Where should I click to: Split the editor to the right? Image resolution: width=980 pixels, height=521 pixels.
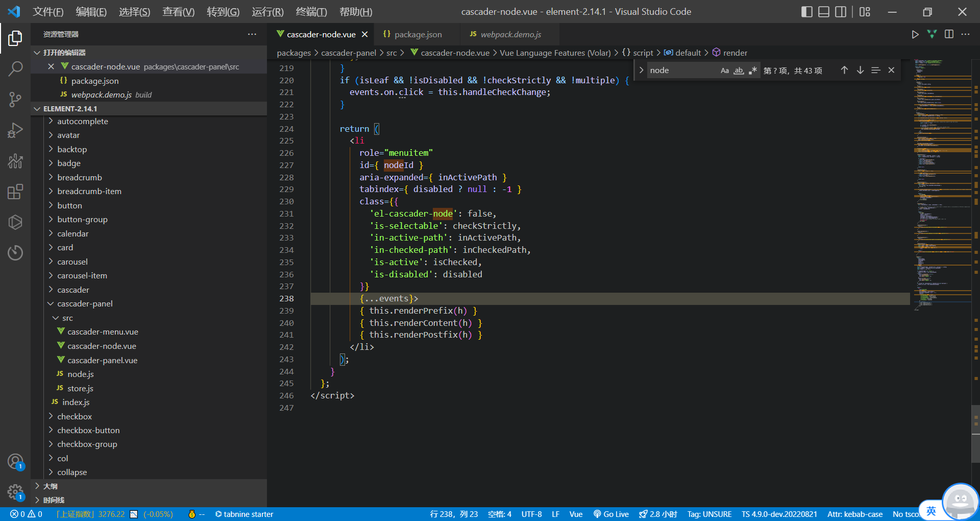point(949,34)
